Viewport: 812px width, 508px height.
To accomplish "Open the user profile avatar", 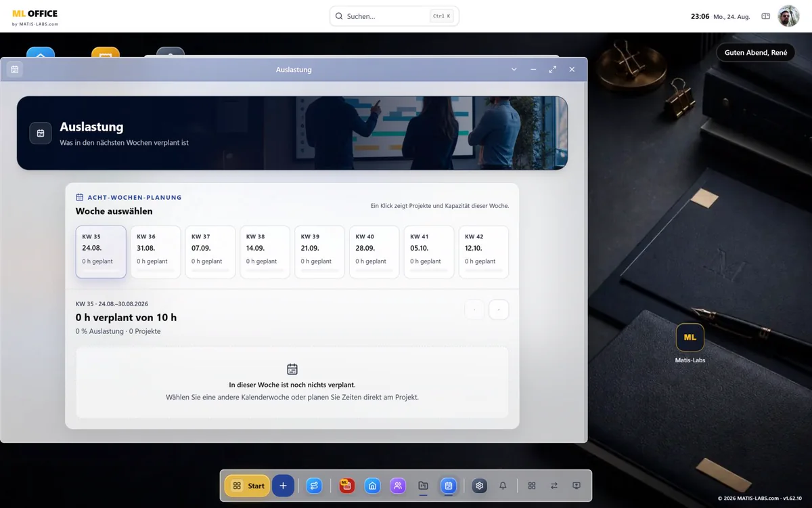I will pos(788,16).
